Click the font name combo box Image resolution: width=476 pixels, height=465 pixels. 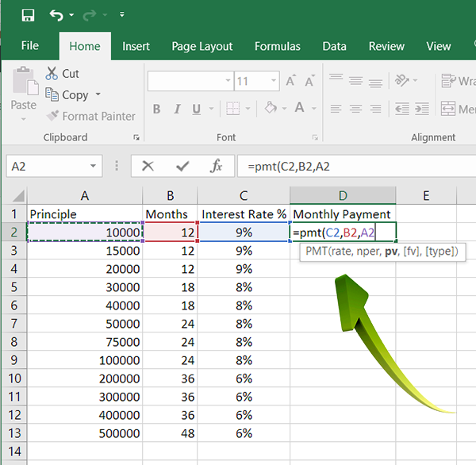point(190,81)
